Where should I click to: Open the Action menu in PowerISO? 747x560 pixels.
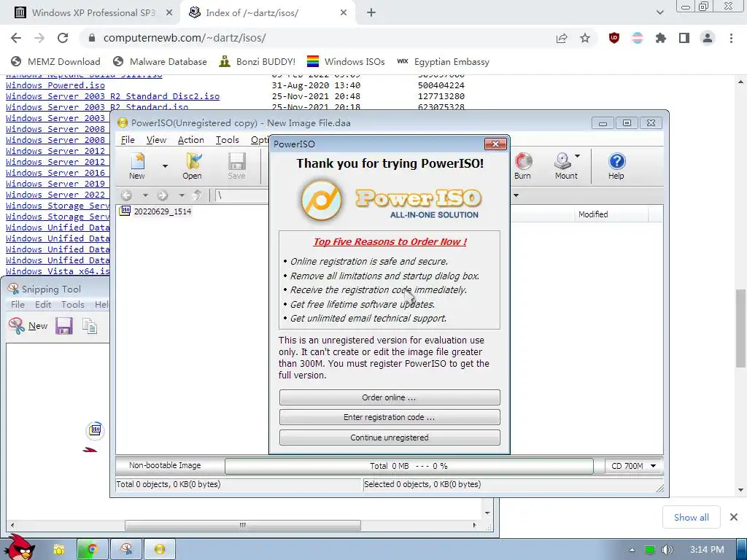(x=190, y=139)
